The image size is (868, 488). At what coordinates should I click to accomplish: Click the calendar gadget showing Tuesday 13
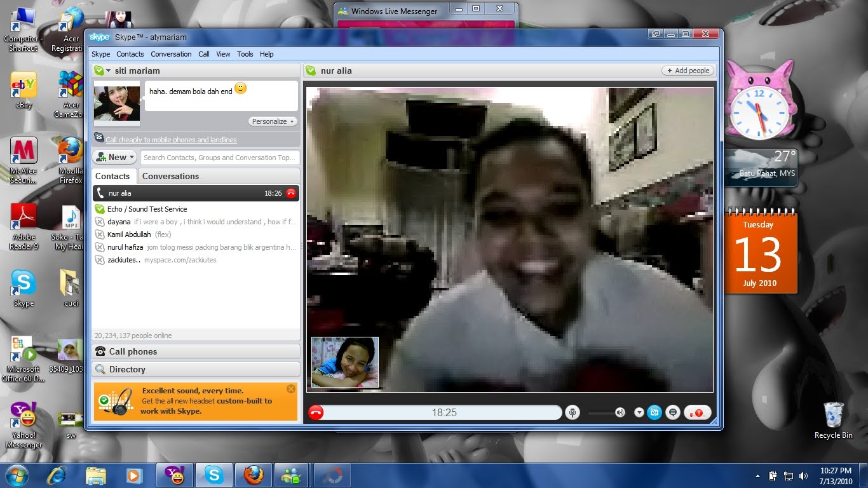[x=760, y=252]
